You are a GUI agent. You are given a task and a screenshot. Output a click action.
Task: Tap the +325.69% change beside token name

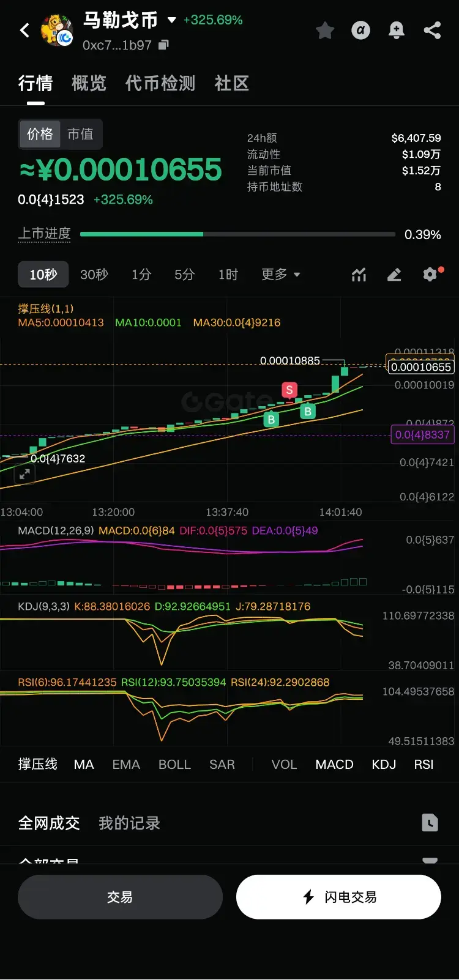(x=213, y=20)
